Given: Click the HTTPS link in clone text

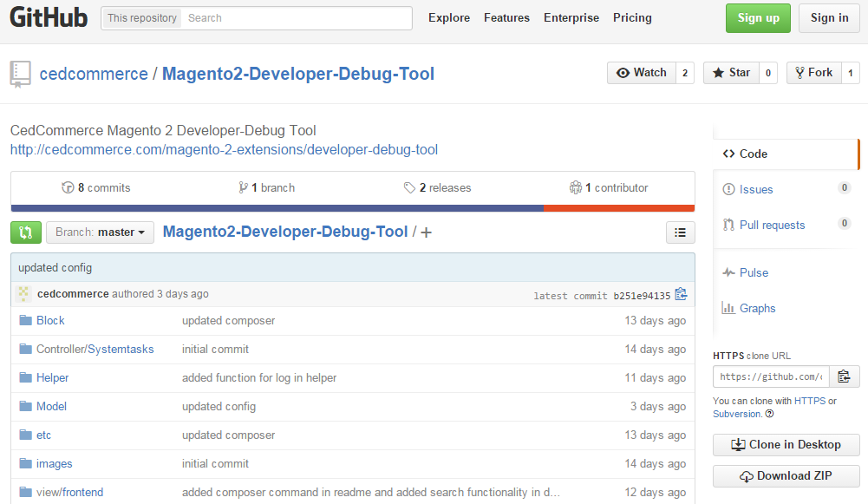Looking at the screenshot, I should click(x=810, y=401).
